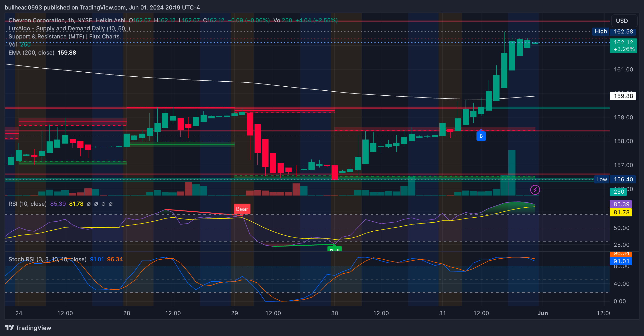Click the Stoch RSI legend value 91.01
644x336 pixels.
97,259
